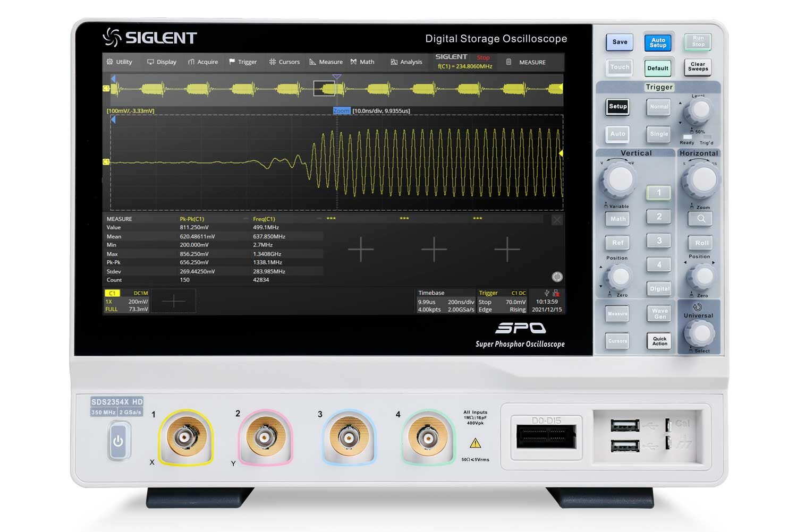Tap the red network status icon
The height and width of the screenshot is (532, 797).
(556, 293)
